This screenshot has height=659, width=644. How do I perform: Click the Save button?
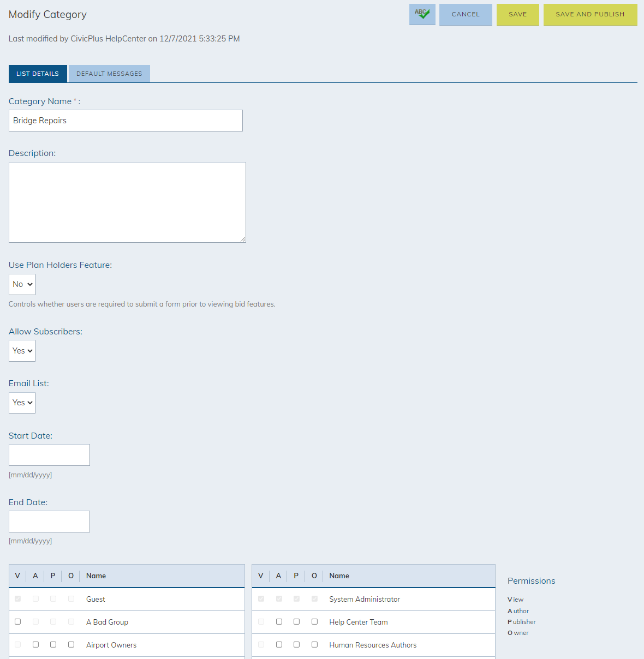[x=518, y=14]
